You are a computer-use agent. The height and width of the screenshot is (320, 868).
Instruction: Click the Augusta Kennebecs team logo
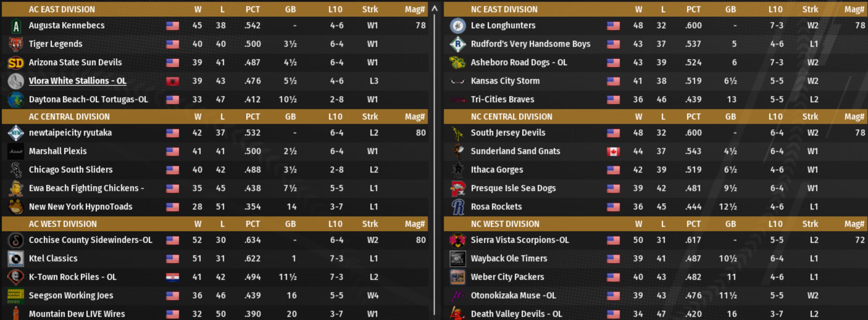click(16, 26)
